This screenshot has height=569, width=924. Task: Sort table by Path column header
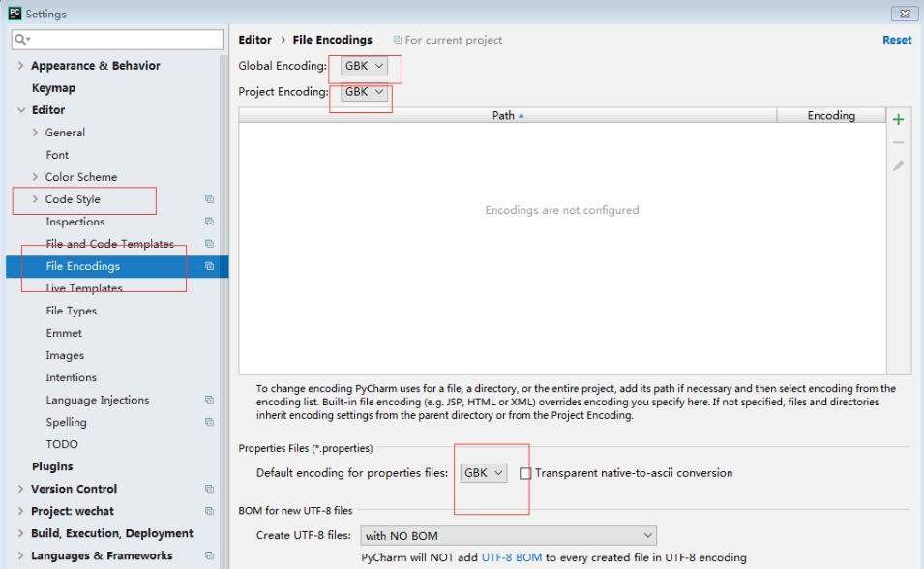click(x=508, y=115)
